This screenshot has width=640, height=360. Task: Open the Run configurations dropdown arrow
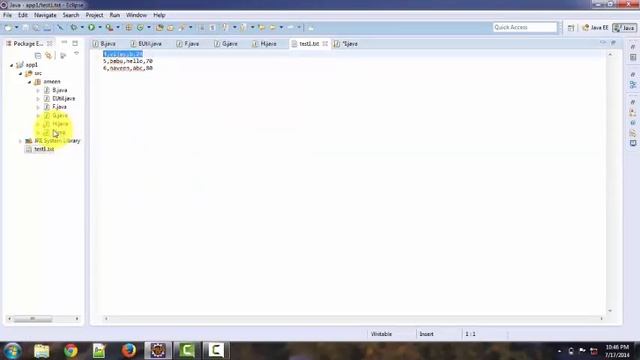click(100, 28)
